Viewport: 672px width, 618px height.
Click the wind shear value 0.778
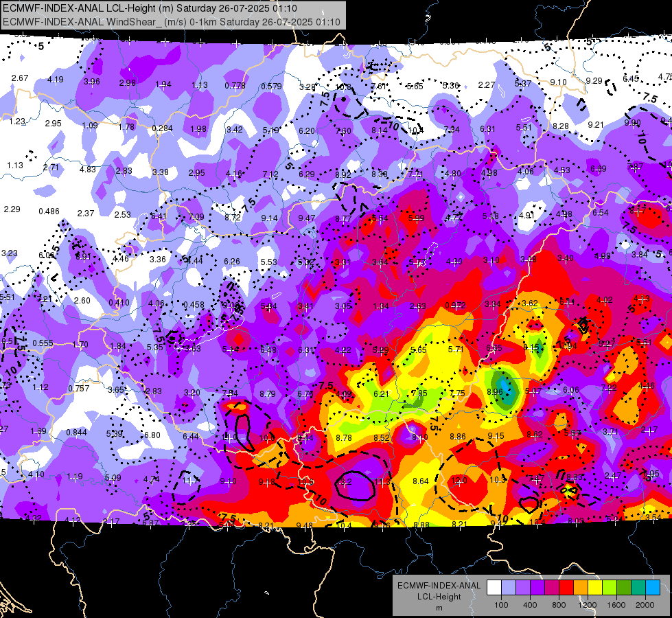click(x=235, y=86)
